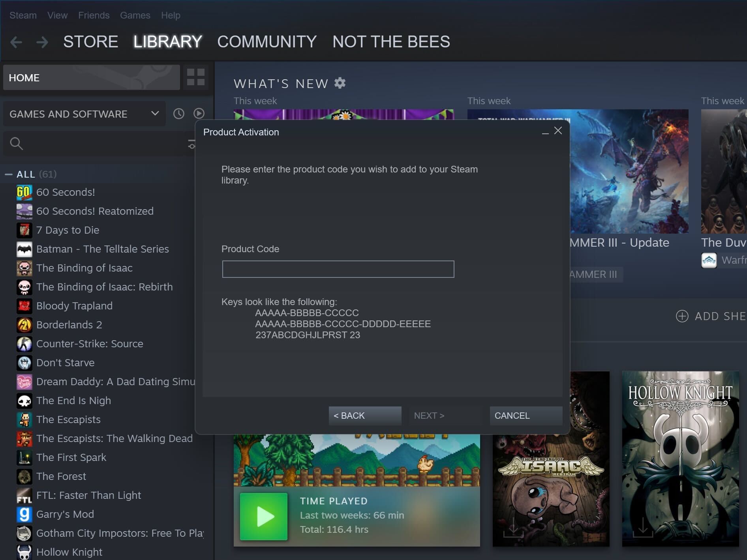Click the Binding of Isaac Rebirth icon
This screenshot has width=747, height=560.
pyautogui.click(x=24, y=287)
